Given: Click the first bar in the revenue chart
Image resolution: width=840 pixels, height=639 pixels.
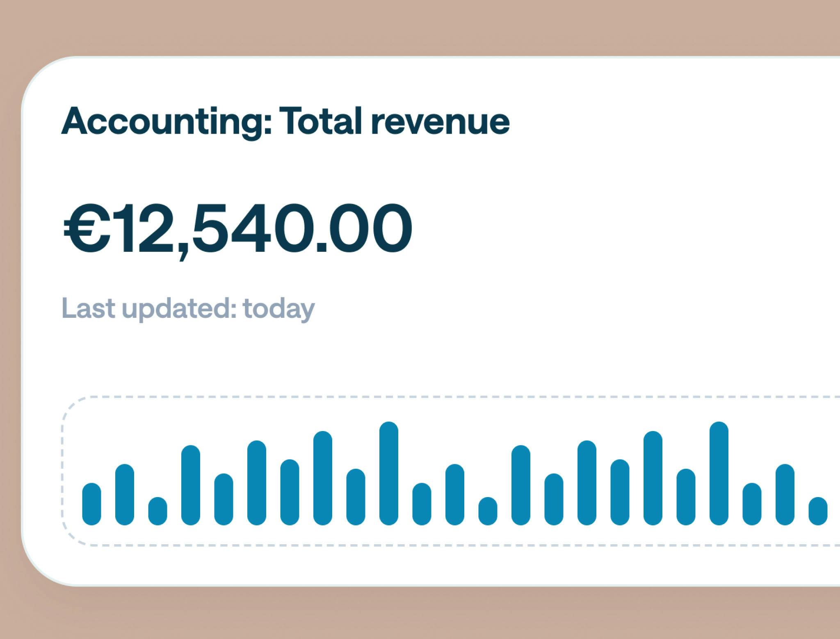Looking at the screenshot, I should (91, 504).
